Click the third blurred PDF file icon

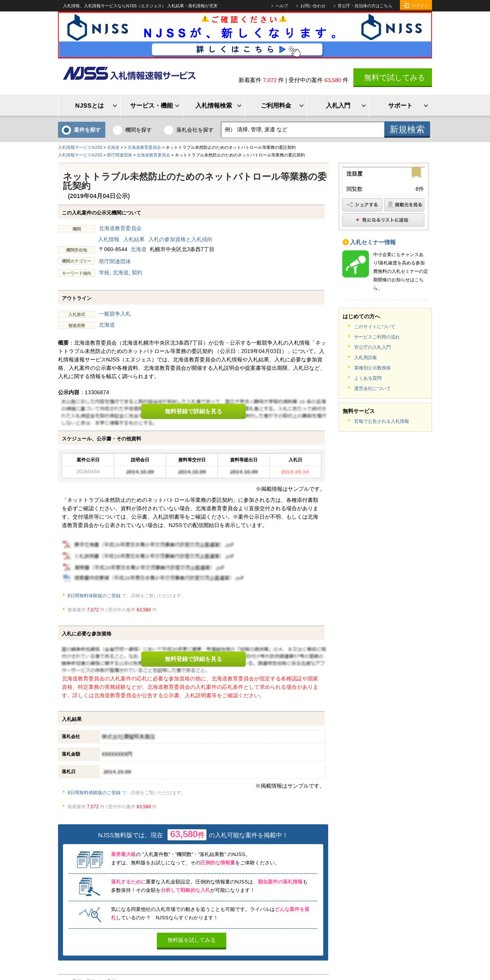click(66, 567)
